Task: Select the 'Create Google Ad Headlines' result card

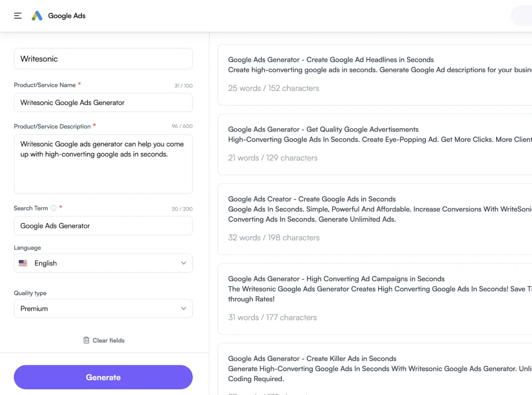Action: (x=372, y=74)
